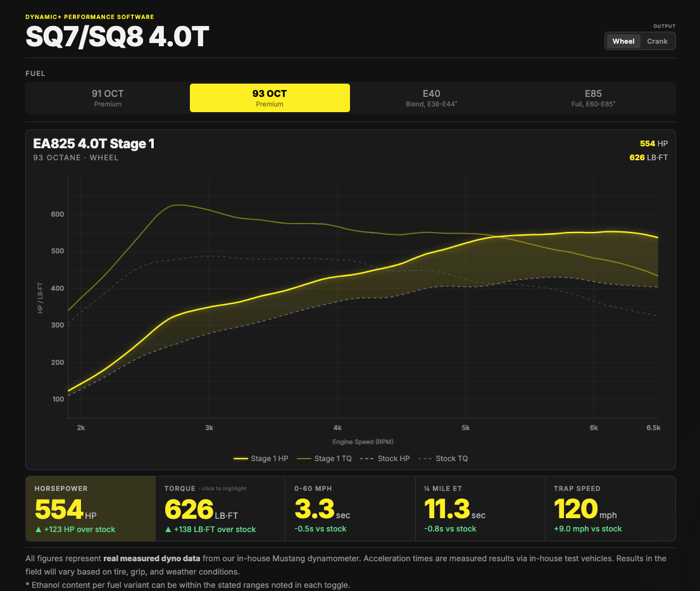Click the SQ7/SQ8 4.0T page title
Image resolution: width=700 pixels, height=591 pixels.
coord(118,37)
